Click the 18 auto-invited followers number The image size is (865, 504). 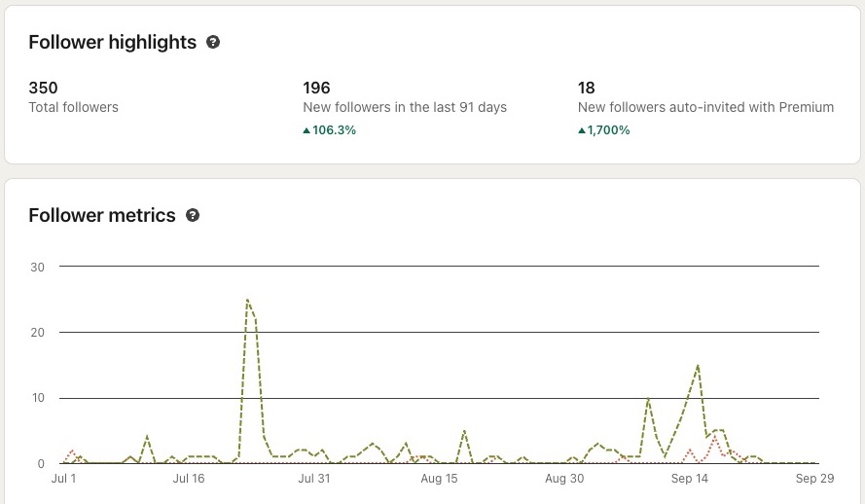point(587,89)
